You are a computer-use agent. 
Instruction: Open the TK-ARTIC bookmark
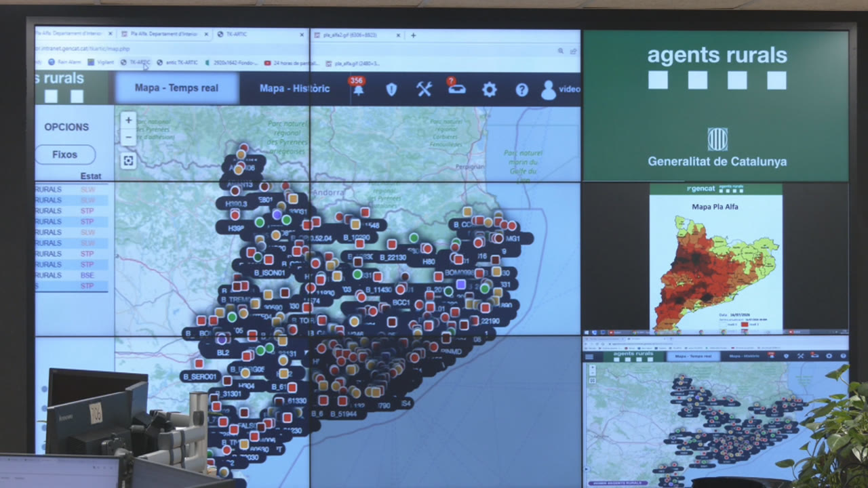point(136,62)
